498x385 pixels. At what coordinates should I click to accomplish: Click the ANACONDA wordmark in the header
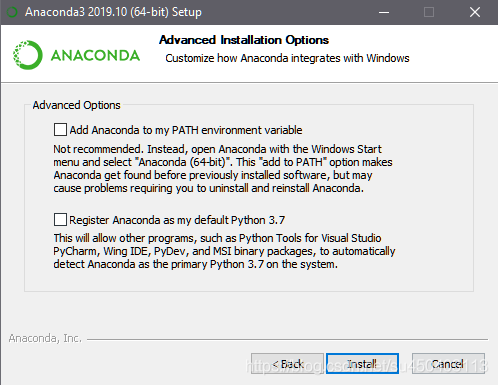coord(95,55)
